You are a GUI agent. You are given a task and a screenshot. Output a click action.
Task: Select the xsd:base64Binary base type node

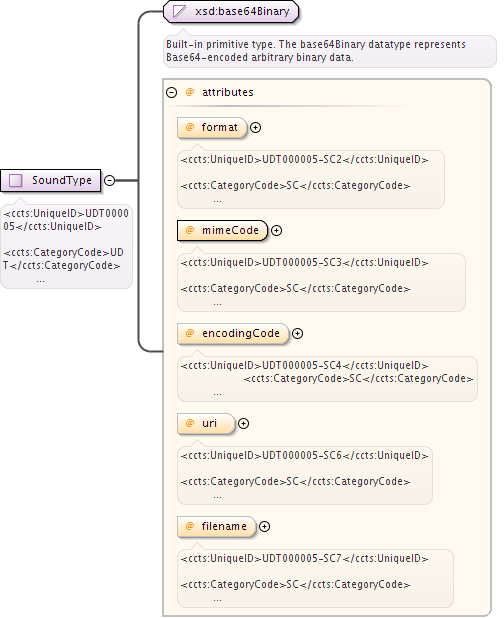pos(231,11)
